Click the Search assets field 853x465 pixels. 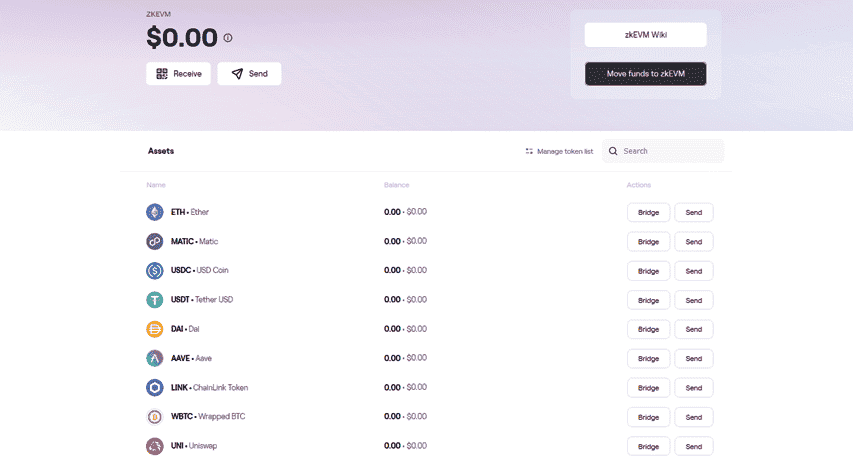click(663, 151)
